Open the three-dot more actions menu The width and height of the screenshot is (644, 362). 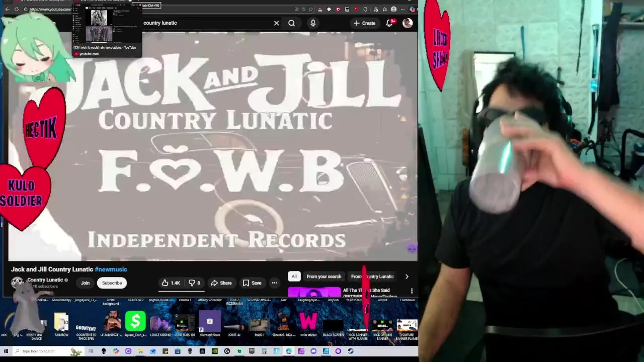click(x=274, y=283)
